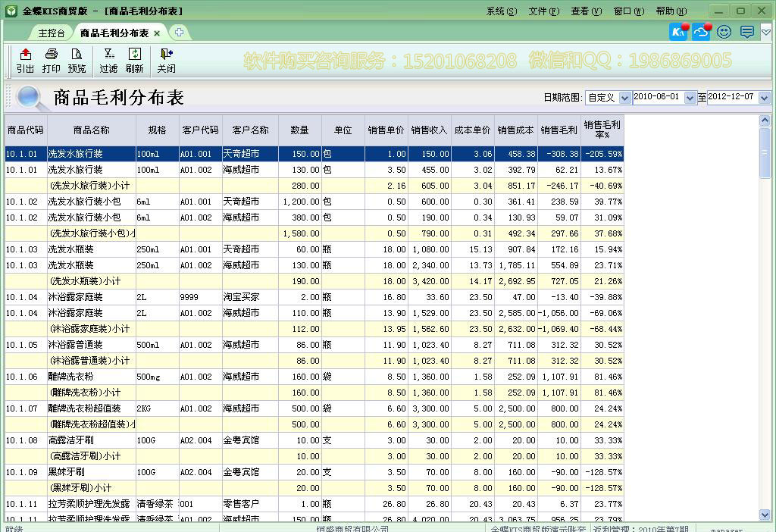
Task: Open the end date 2012-12-07 picker
Action: (765, 99)
